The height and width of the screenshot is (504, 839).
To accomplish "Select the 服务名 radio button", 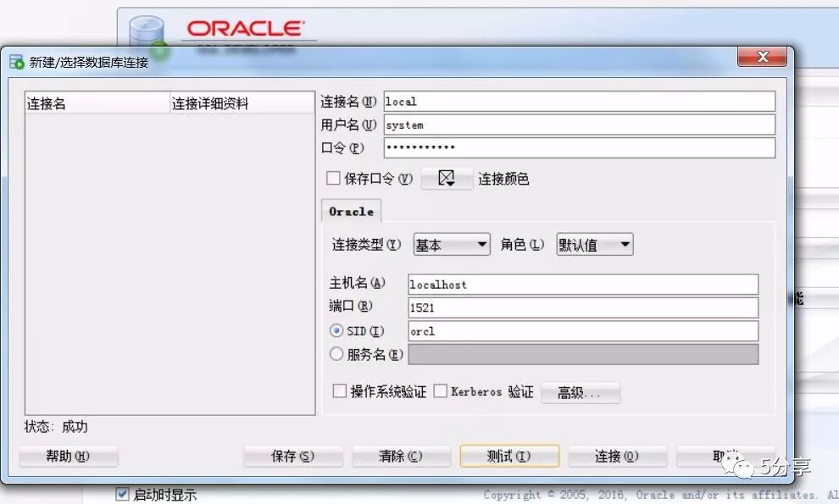I will (x=336, y=354).
